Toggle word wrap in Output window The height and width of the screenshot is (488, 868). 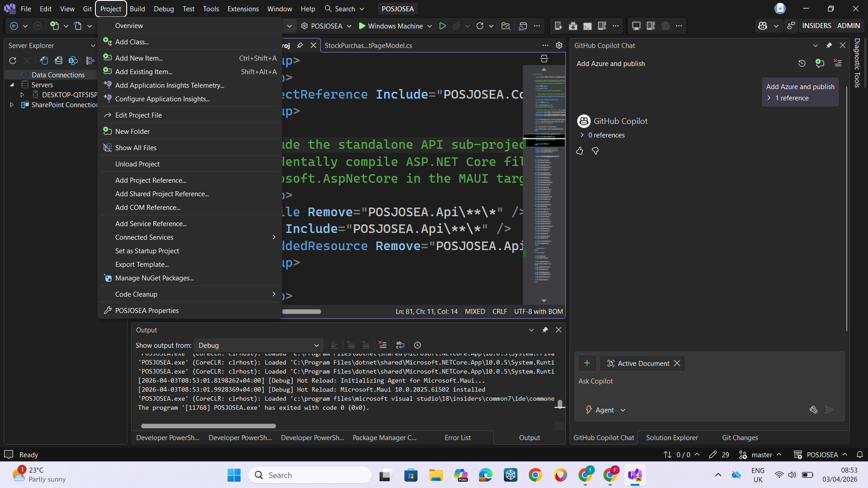pyautogui.click(x=400, y=345)
